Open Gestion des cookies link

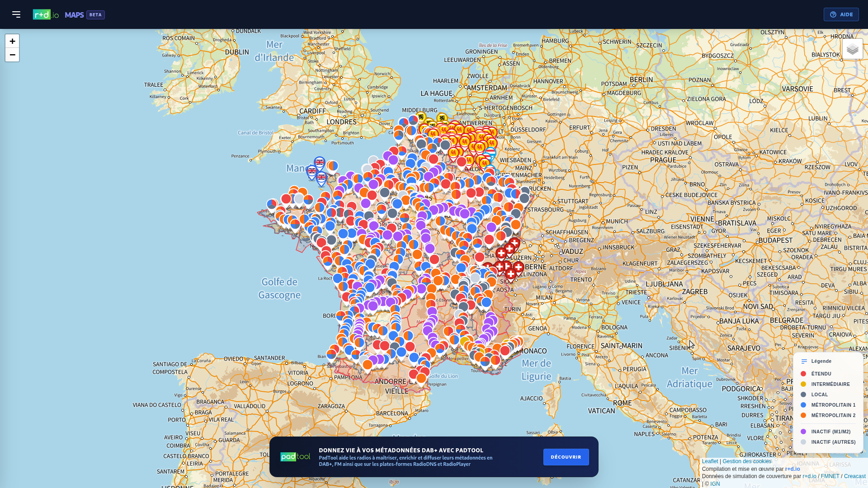point(747,461)
